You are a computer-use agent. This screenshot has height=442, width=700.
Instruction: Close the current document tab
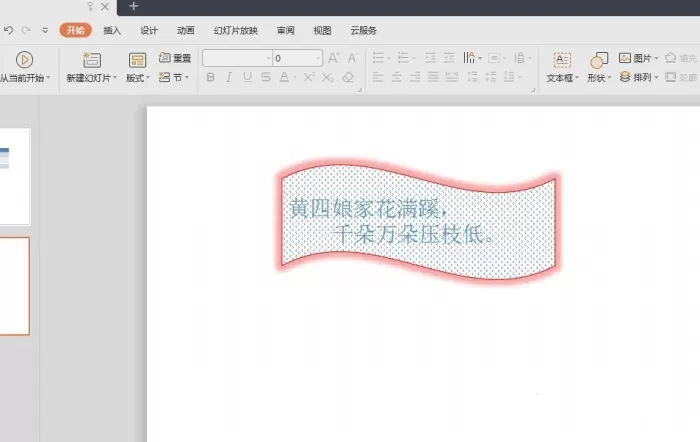click(105, 6)
